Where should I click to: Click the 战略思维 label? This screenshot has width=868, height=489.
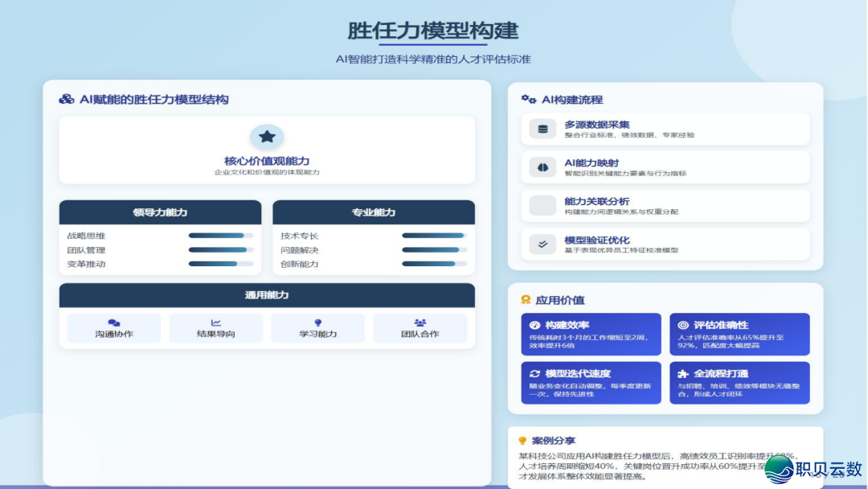pos(86,236)
